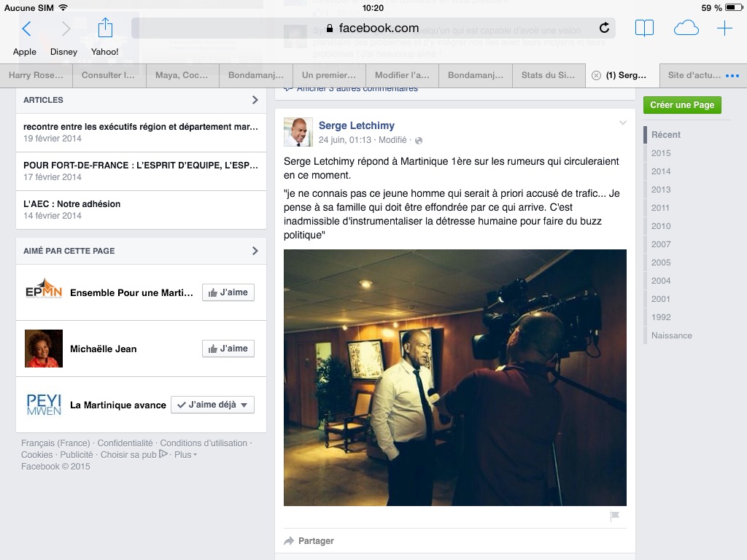Go back with Safari back arrow
The height and width of the screenshot is (560, 747).
(27, 28)
